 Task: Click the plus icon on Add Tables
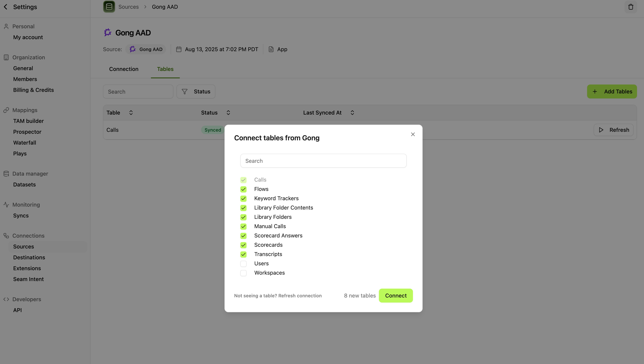595,92
